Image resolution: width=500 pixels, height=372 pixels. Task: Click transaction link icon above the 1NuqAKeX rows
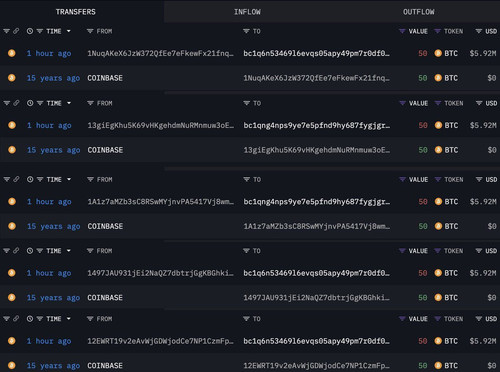click(16, 31)
